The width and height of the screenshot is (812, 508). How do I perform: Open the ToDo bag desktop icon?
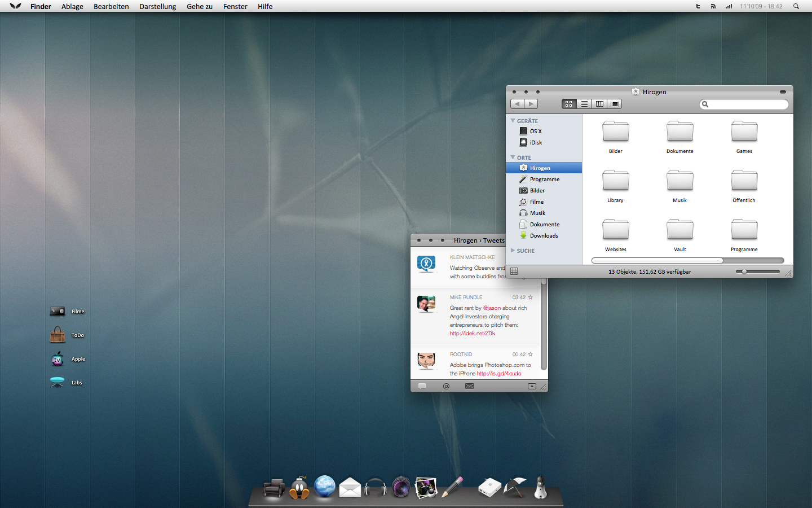point(58,335)
